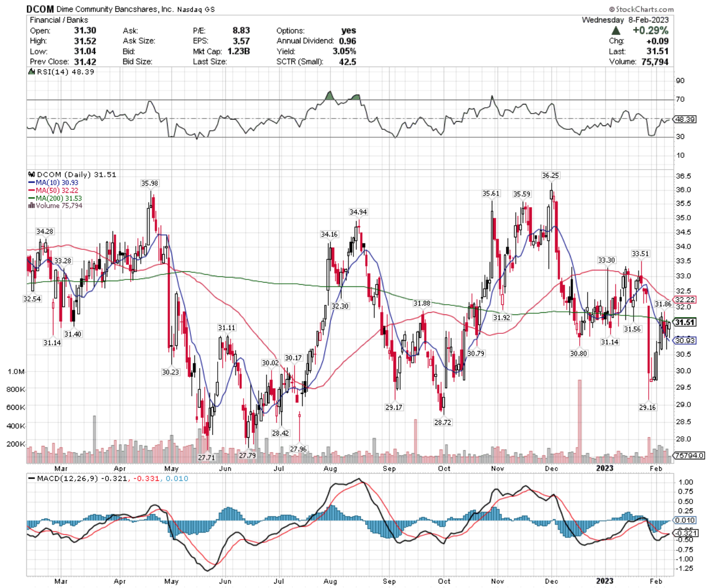Click the 28.72 October low label
The width and height of the screenshot is (709, 588).
(442, 423)
